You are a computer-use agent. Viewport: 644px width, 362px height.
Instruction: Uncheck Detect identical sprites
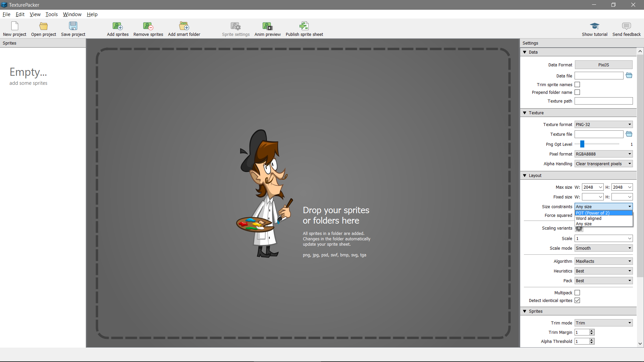point(577,300)
